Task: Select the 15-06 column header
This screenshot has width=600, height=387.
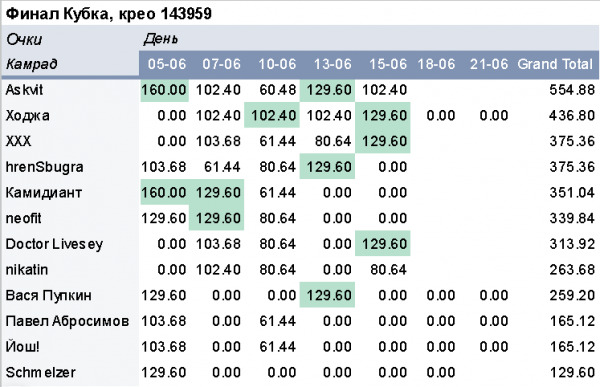Action: tap(388, 64)
